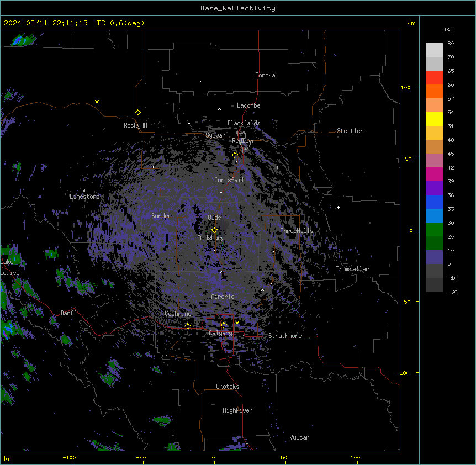Pick the white 70-80 dBZ legend color
This screenshot has width=476, height=465.
pyautogui.click(x=434, y=50)
